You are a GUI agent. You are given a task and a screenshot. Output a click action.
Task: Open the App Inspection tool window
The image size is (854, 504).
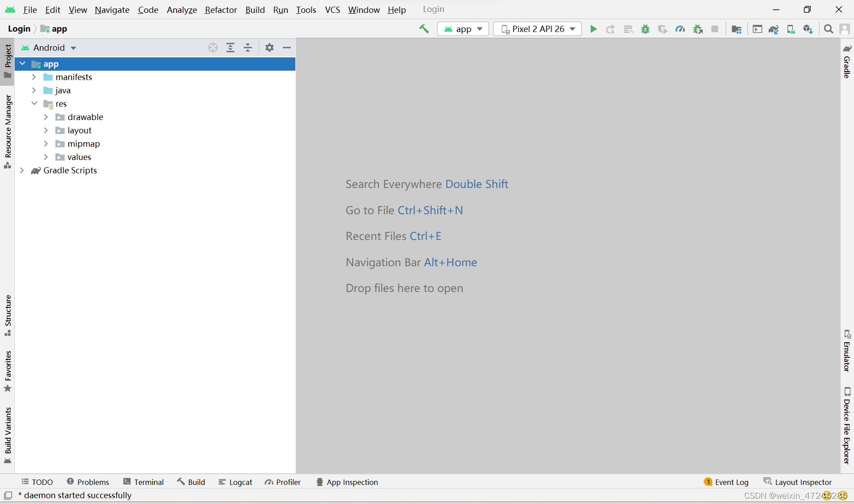[x=347, y=482]
